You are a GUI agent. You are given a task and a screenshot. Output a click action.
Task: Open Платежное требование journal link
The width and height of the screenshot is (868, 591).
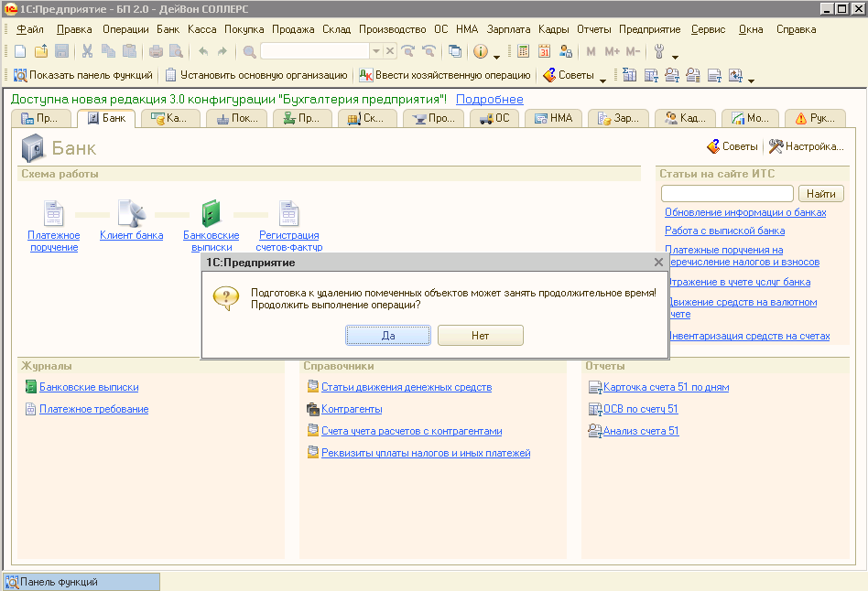coord(93,410)
